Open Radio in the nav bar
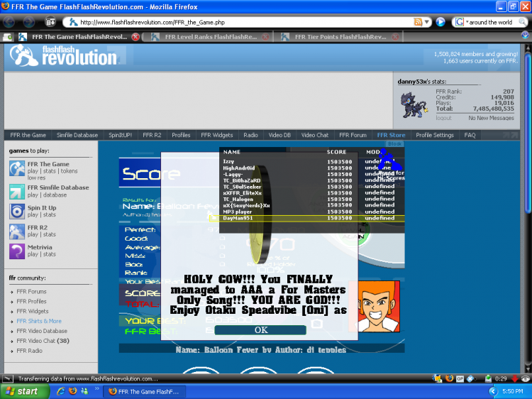Image resolution: width=532 pixels, height=399 pixels. (250, 135)
